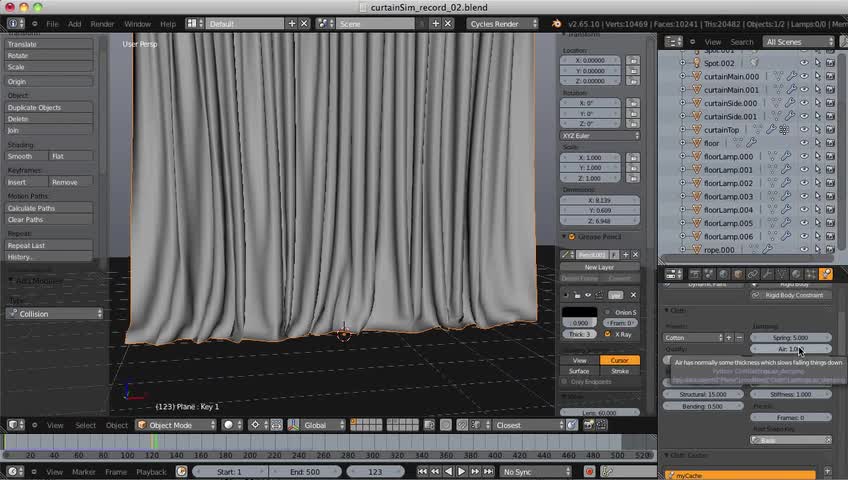
Task: Jump to the first frame
Action: (422, 471)
